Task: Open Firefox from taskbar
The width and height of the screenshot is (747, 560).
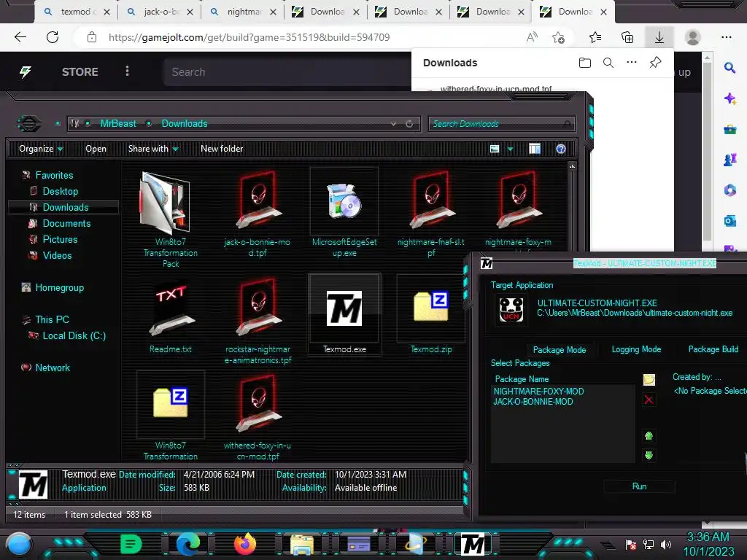Action: 245,543
